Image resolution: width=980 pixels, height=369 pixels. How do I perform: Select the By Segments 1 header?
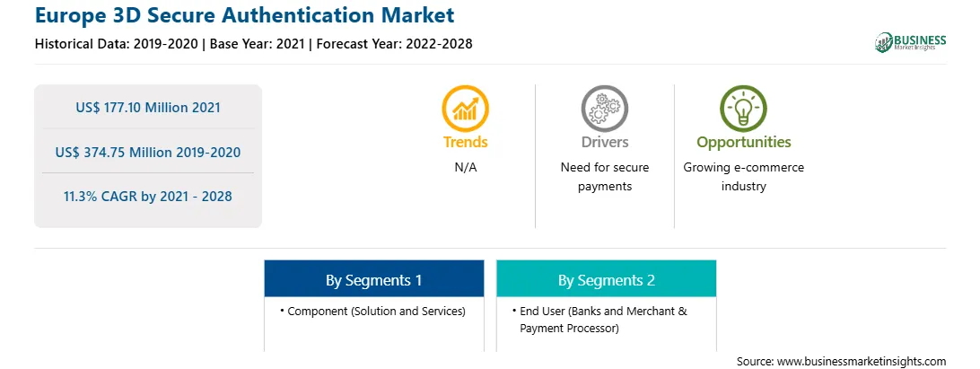coord(373,279)
